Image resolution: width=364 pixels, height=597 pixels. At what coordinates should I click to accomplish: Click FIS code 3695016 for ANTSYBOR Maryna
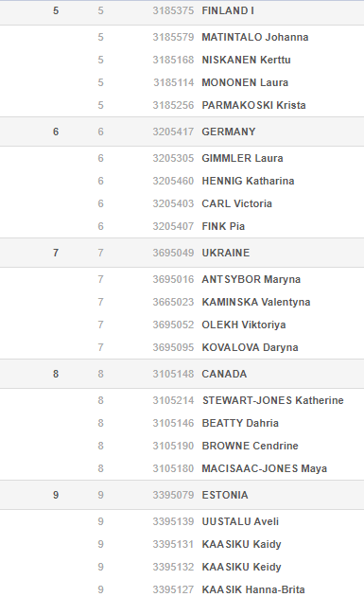pos(173,279)
